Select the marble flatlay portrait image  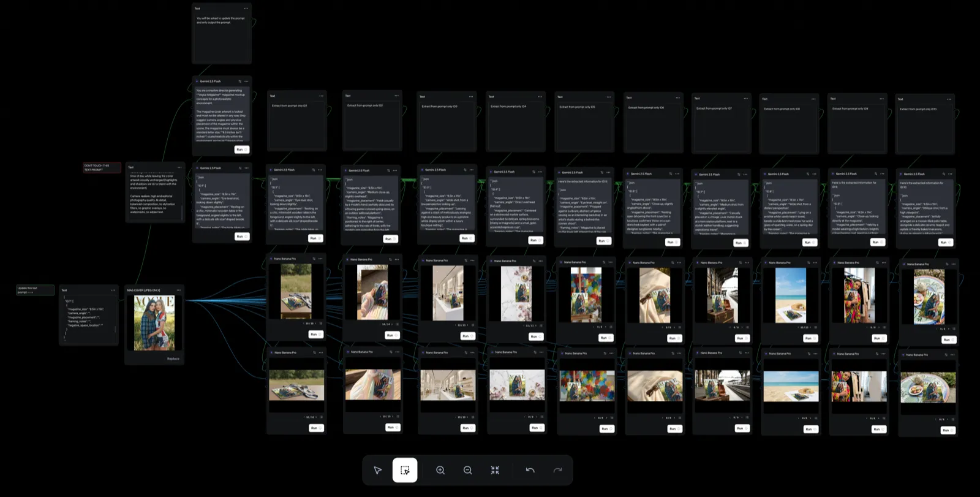coord(516,294)
